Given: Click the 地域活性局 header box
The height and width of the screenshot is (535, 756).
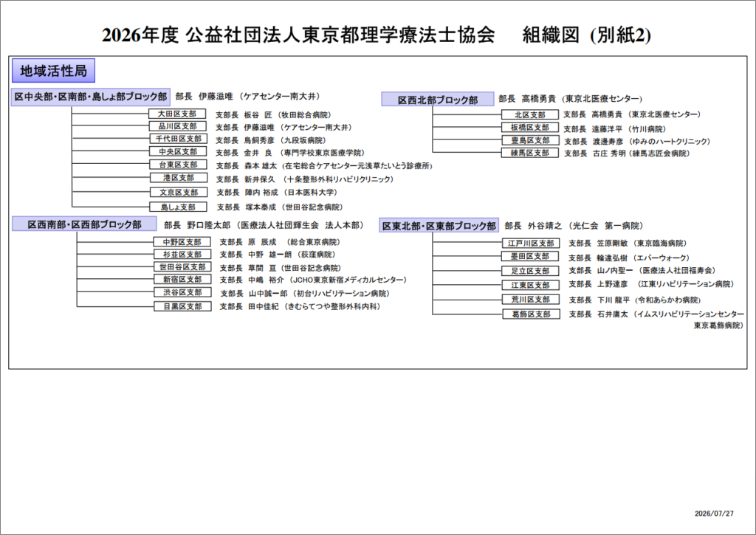Looking at the screenshot, I should 53,71.
